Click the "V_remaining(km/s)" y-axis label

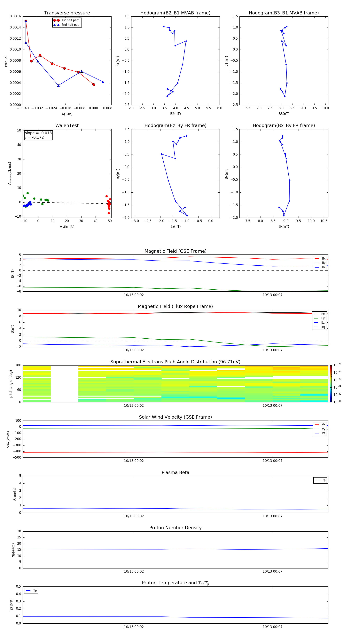point(10,173)
